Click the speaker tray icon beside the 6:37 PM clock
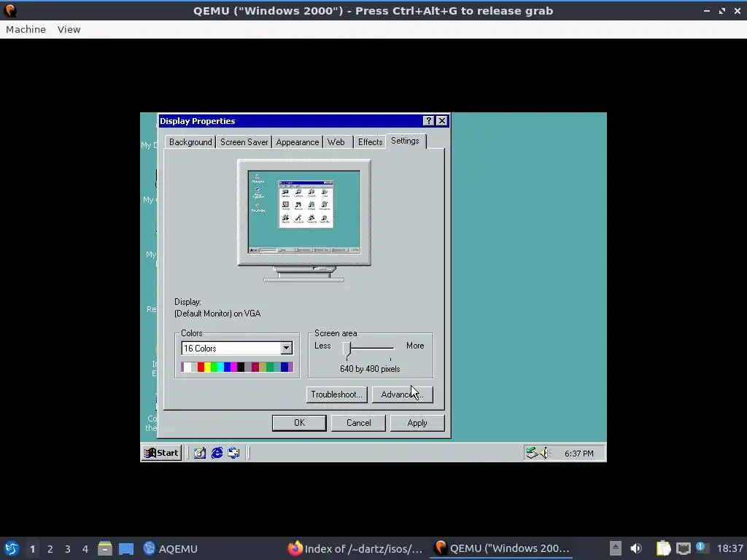This screenshot has width=747, height=560. coord(544,453)
